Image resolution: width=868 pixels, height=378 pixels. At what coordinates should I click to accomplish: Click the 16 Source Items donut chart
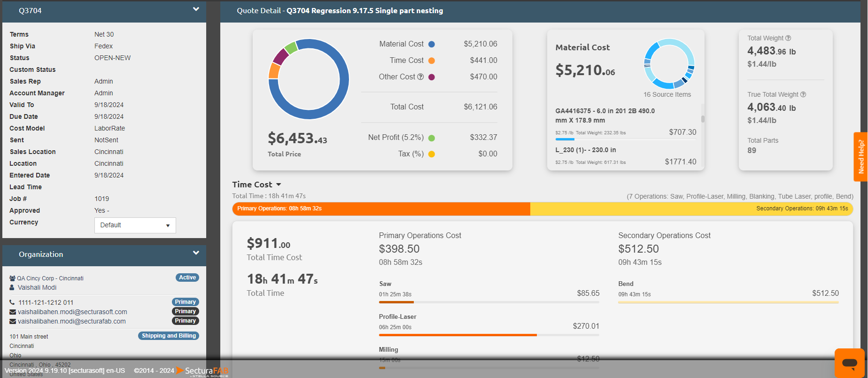(669, 64)
